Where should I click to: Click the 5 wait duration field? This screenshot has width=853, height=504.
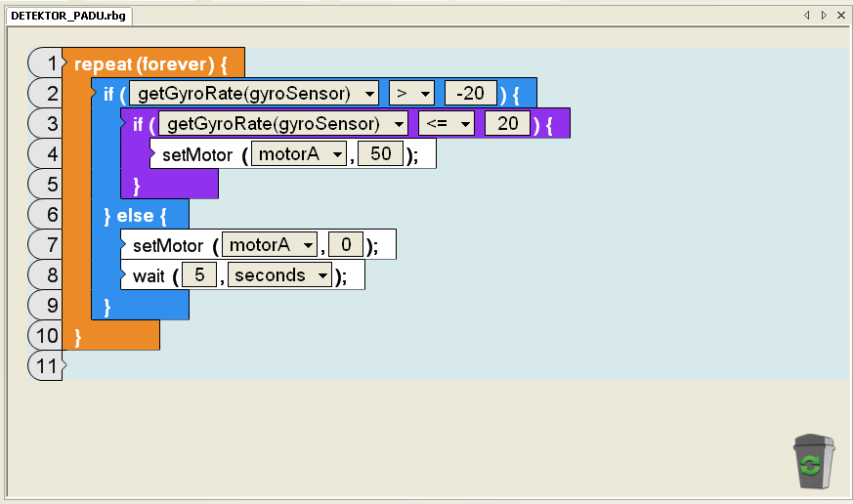pos(199,275)
